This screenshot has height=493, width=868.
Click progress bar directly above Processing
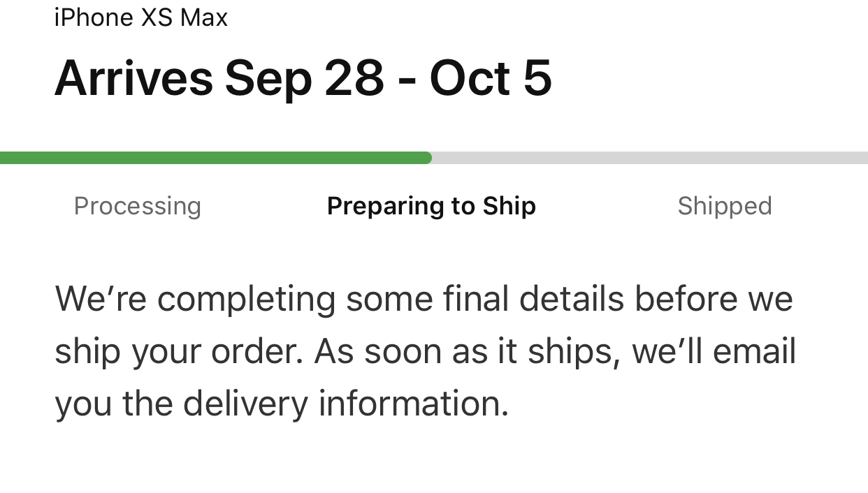(138, 158)
